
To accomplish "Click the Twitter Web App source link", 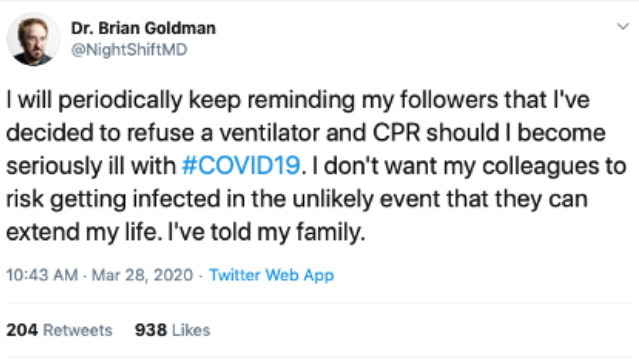I will (x=271, y=275).
